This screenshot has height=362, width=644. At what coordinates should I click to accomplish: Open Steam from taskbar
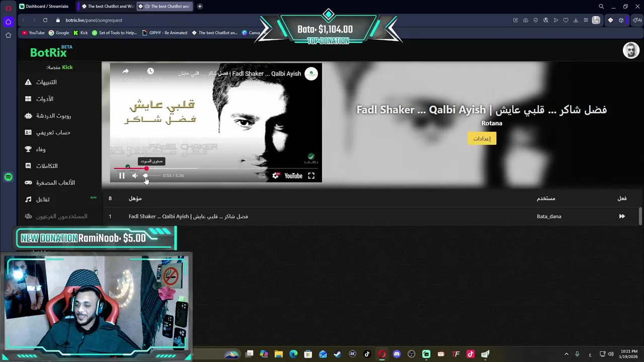(x=338, y=354)
